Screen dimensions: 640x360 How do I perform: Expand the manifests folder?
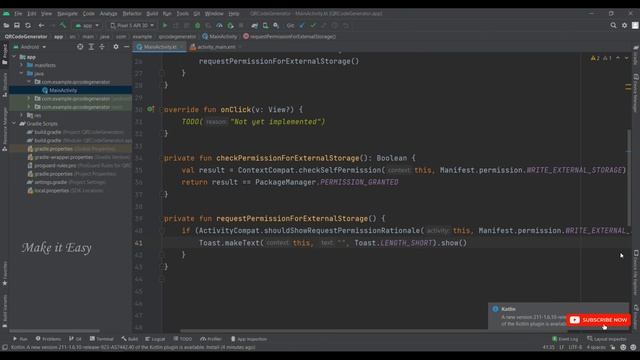click(22, 65)
